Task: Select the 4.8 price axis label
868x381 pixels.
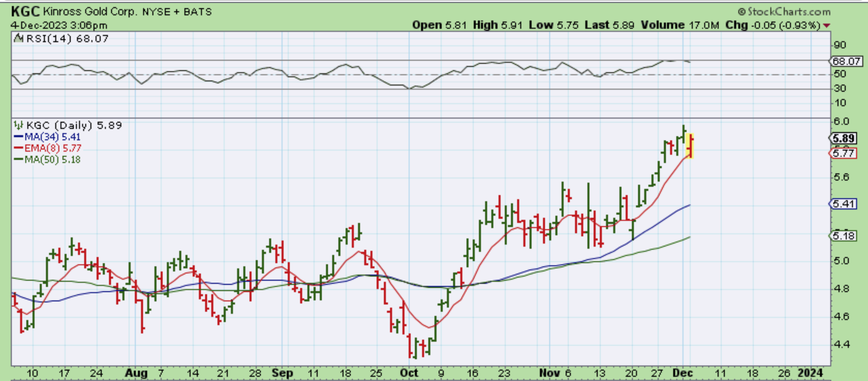Action: [x=841, y=289]
